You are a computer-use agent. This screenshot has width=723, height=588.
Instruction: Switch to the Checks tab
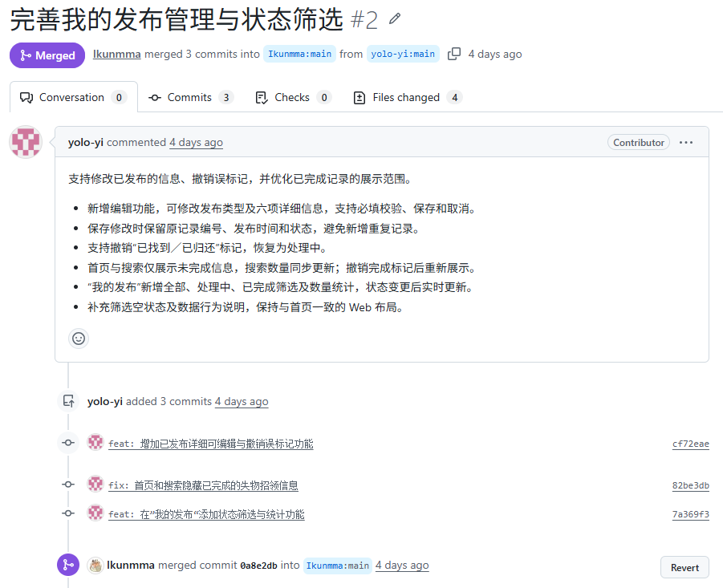click(x=293, y=97)
